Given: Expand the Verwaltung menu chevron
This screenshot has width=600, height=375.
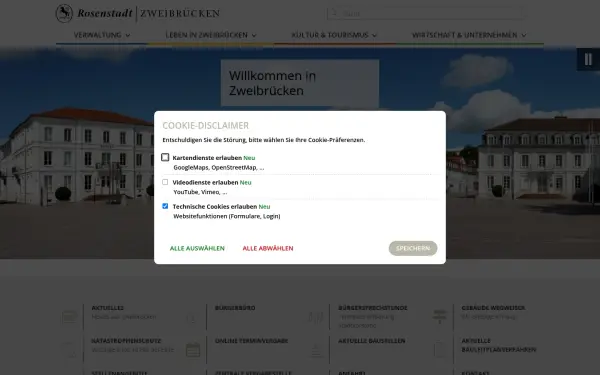Looking at the screenshot, I should [128, 35].
